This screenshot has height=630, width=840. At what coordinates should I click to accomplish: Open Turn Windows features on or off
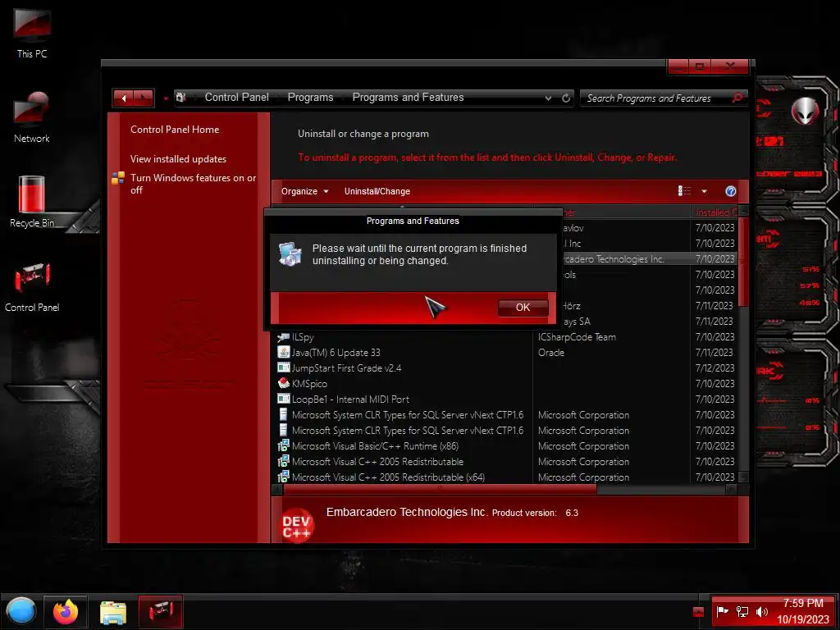tap(193, 184)
